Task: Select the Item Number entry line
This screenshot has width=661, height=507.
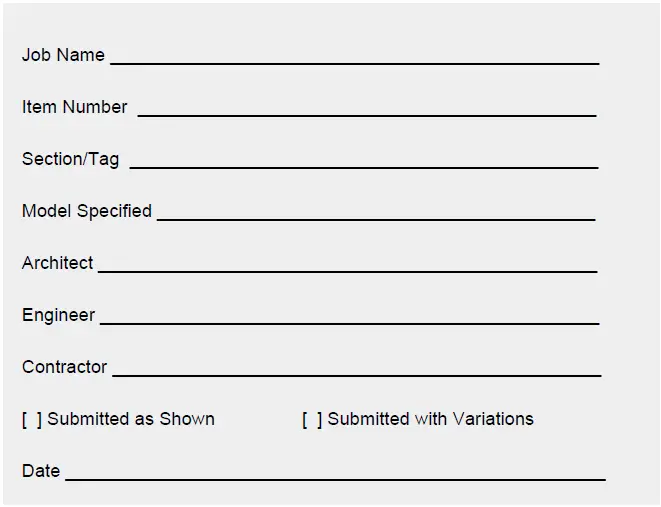Action: tap(366, 109)
